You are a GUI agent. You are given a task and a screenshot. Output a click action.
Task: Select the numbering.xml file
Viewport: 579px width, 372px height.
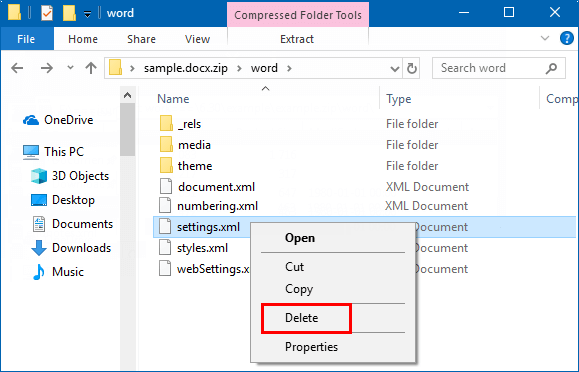217,206
